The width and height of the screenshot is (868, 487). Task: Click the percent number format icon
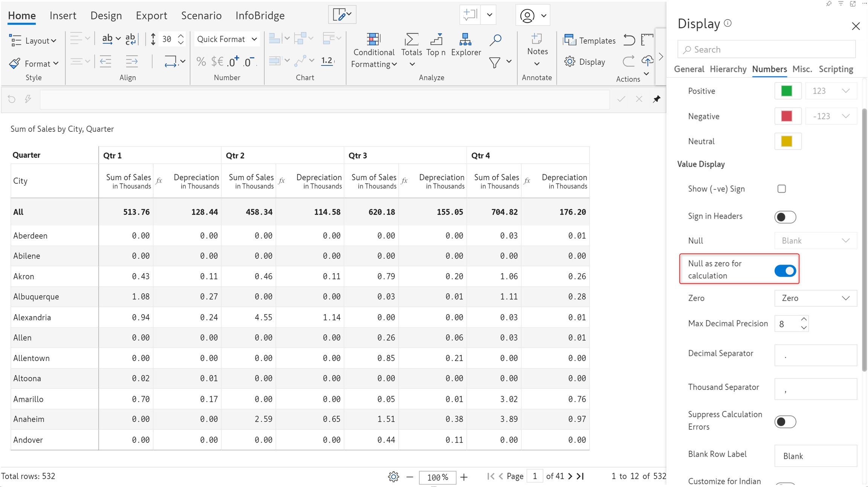(x=201, y=61)
